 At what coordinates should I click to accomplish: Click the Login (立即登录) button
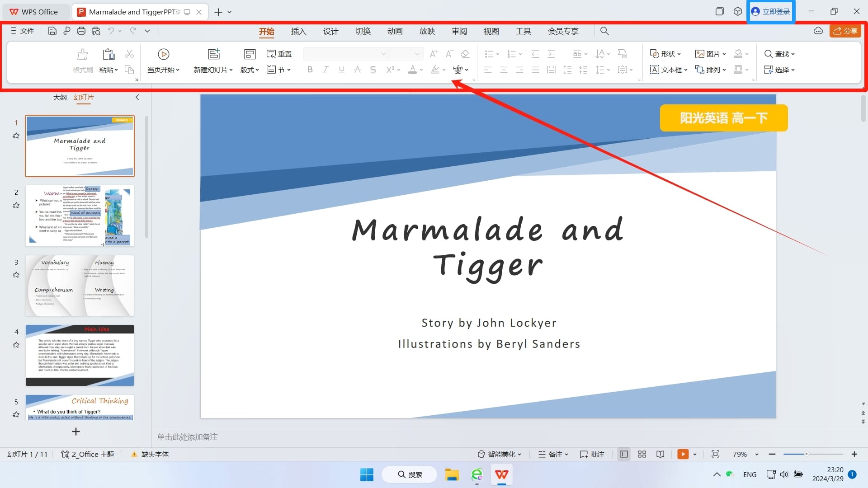pos(771,12)
